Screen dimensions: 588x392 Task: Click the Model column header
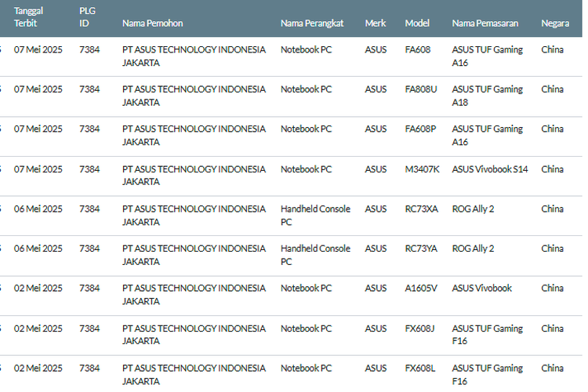[x=417, y=24]
